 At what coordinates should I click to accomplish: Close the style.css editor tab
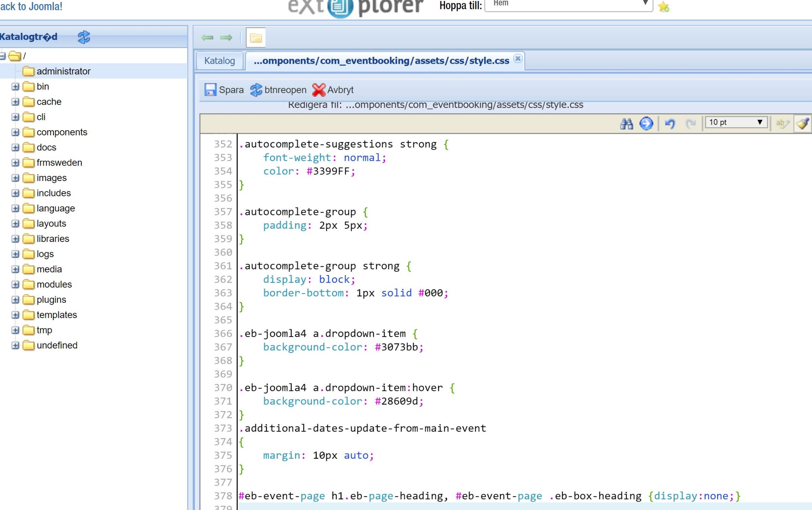pyautogui.click(x=518, y=58)
